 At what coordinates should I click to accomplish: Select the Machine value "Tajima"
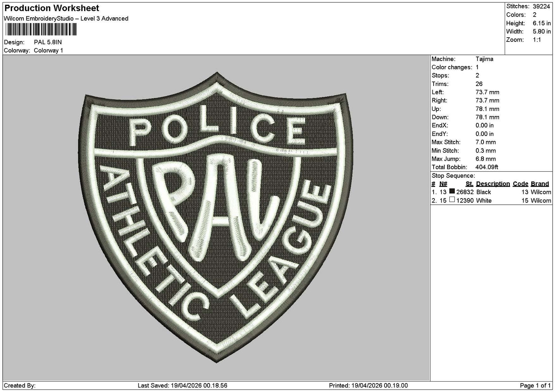[484, 59]
